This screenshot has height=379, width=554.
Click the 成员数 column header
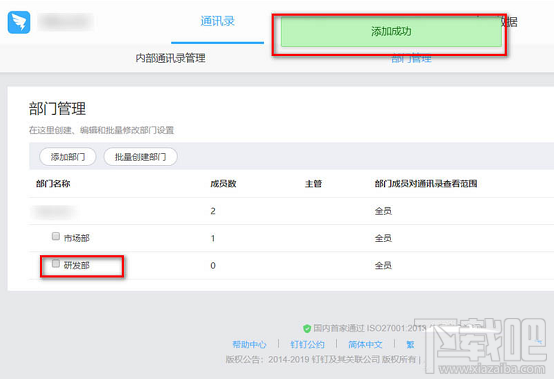(223, 184)
